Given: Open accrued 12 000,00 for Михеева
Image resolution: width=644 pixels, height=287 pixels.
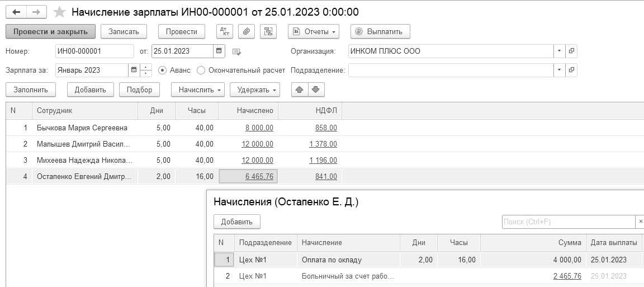Looking at the screenshot, I should [257, 161].
